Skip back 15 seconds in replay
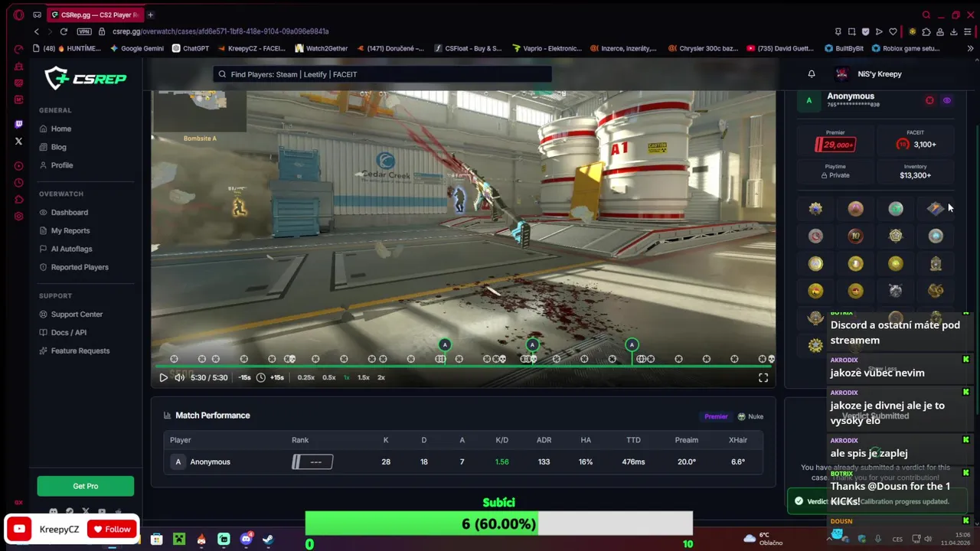Image resolution: width=980 pixels, height=551 pixels. pos(244,377)
